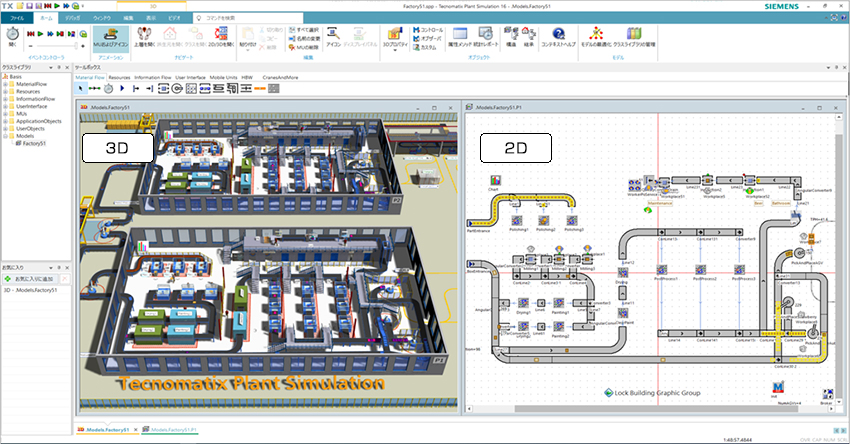Screen dimensions: 850x444
Task: Select the pointer tool in toolbox
Action: pyautogui.click(x=81, y=88)
